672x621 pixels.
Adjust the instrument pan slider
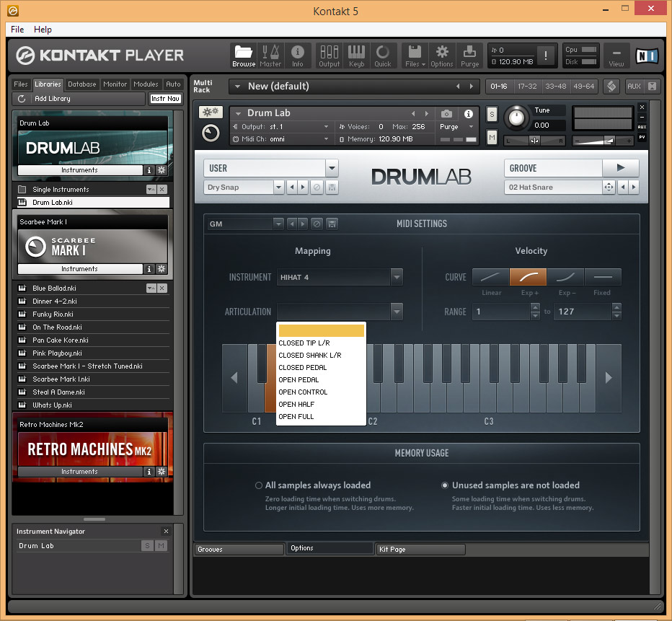click(534, 141)
